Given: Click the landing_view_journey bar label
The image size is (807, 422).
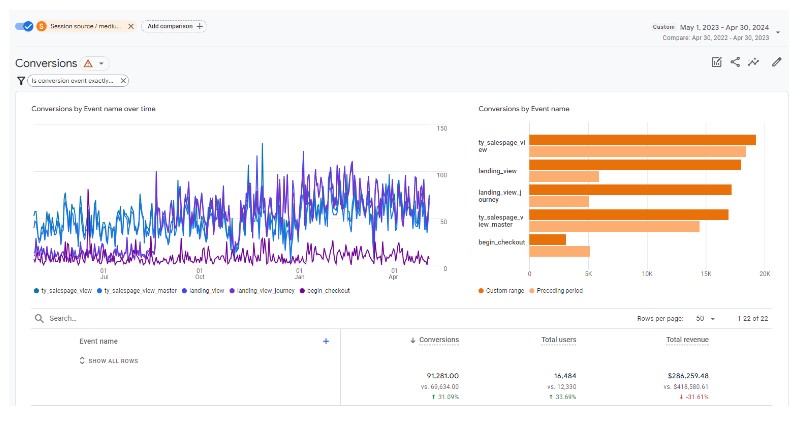Looking at the screenshot, I should (x=500, y=196).
